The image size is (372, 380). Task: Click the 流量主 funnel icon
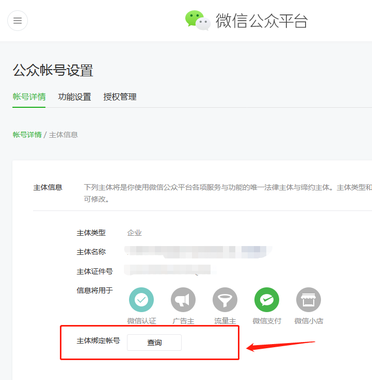(225, 300)
